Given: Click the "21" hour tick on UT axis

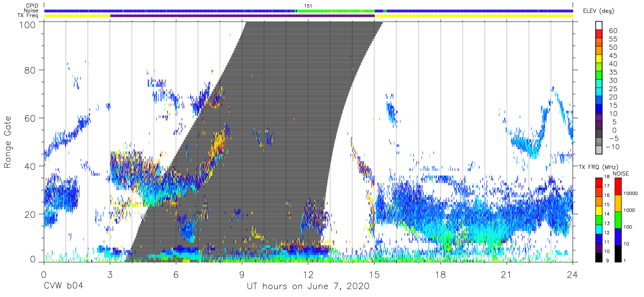Looking at the screenshot, I should tap(507, 274).
